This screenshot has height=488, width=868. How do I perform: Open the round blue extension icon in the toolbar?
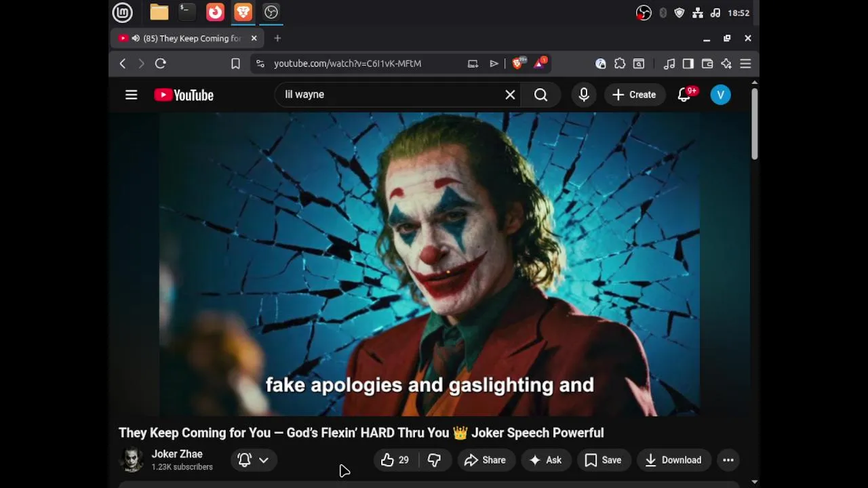pyautogui.click(x=601, y=64)
